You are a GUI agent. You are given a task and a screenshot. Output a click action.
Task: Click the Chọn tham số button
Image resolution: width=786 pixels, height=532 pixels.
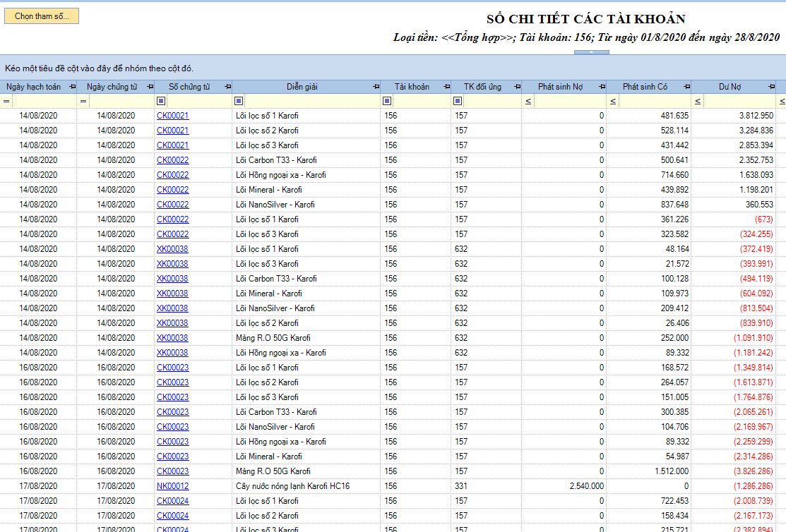coord(42,16)
